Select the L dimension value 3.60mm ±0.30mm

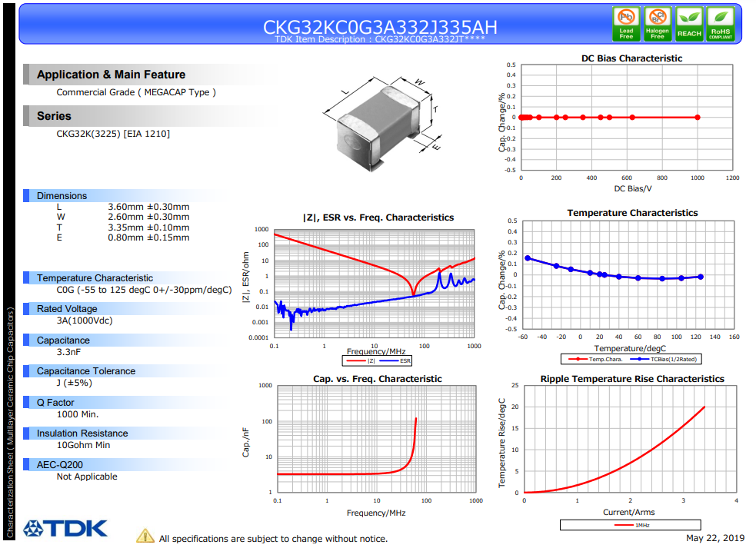(x=148, y=207)
